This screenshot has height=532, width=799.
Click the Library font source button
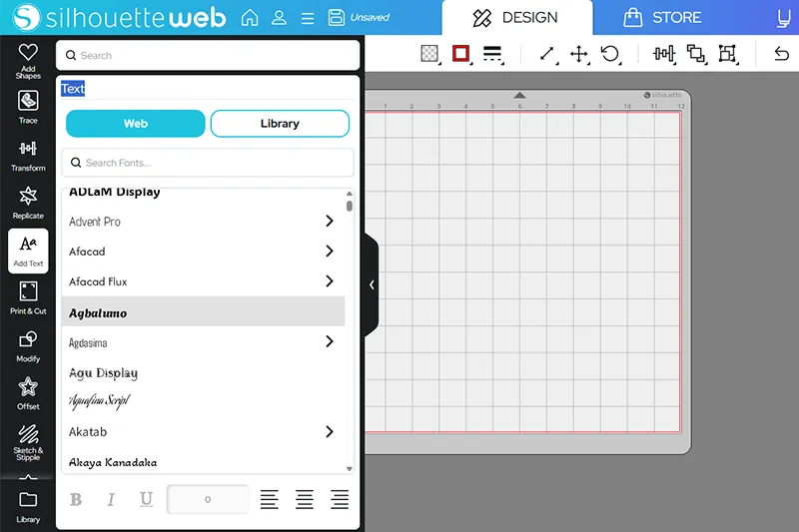point(280,124)
